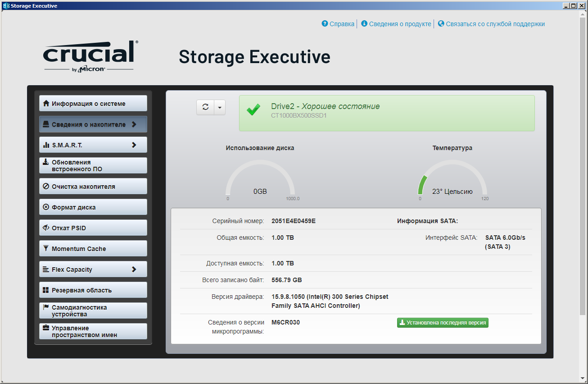Click the vertical scrollbar down arrow
Viewport: 588px width, 384px height.
pos(583,378)
